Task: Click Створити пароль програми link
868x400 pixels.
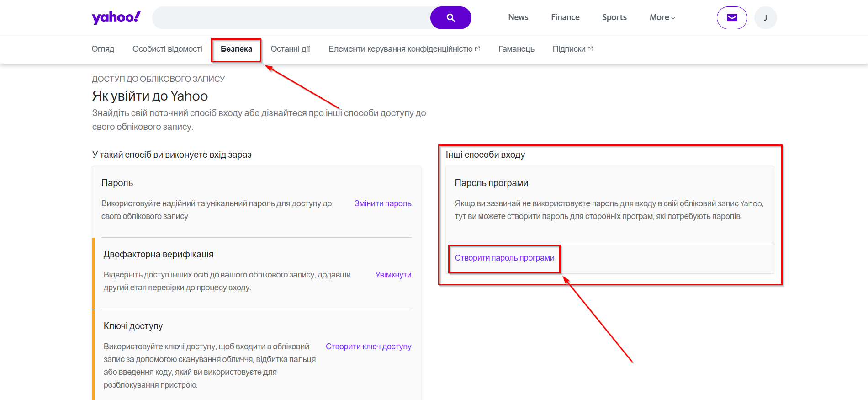Action: [x=504, y=258]
